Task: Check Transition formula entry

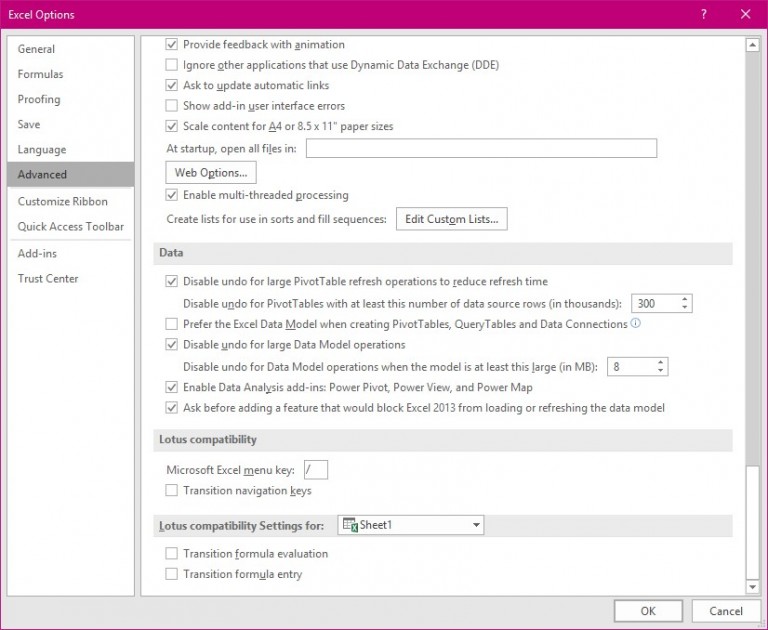Action: pos(171,574)
